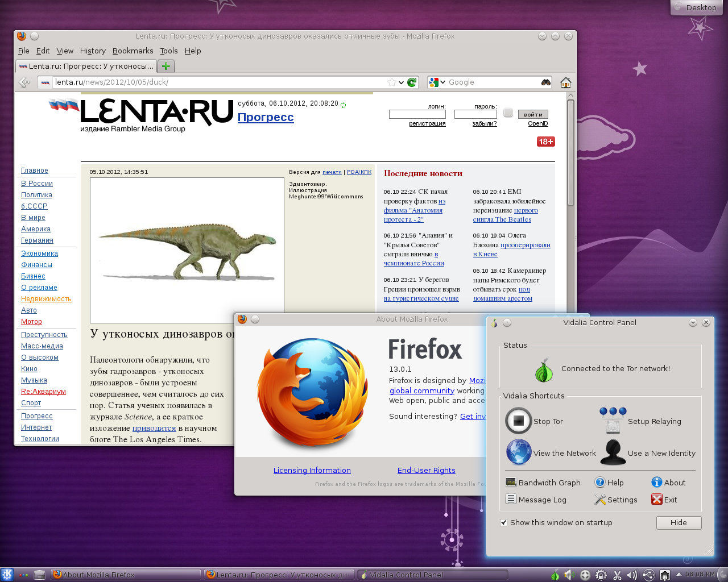Click the логин input field

coord(417,114)
